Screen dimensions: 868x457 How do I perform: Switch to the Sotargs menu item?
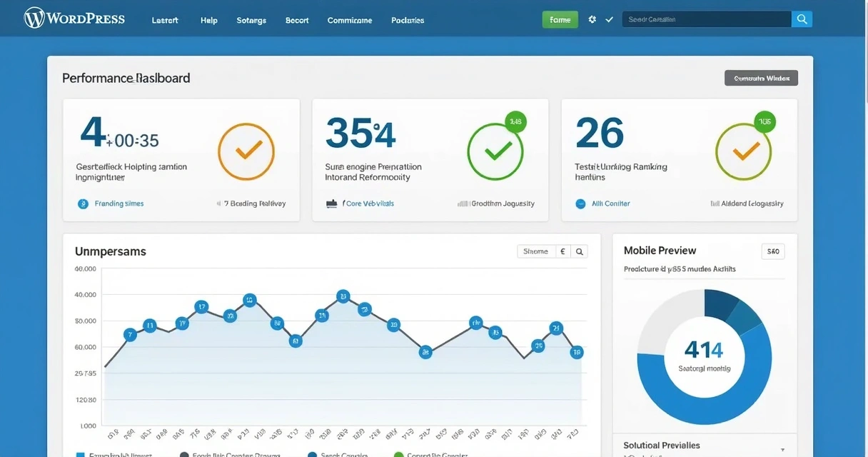coord(251,20)
